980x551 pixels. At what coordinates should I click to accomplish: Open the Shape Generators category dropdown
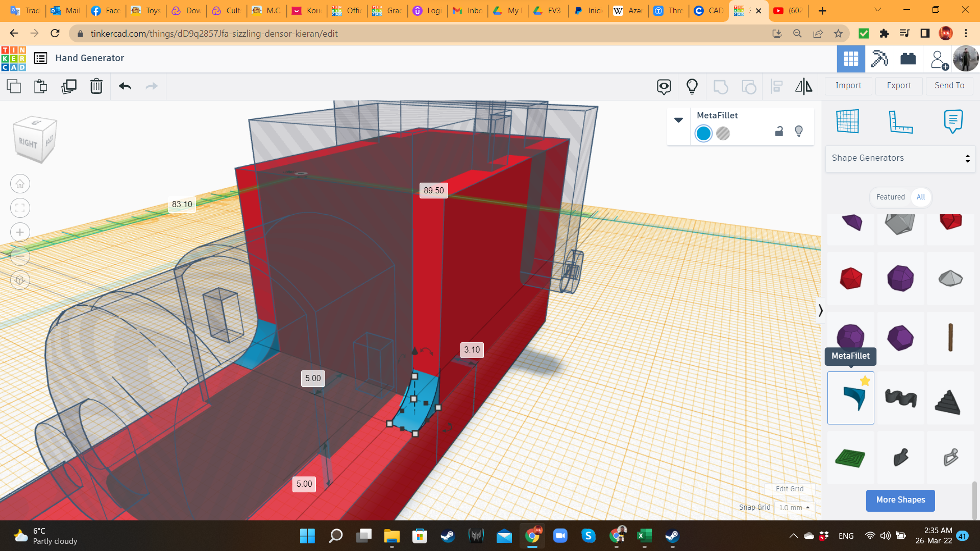900,158
